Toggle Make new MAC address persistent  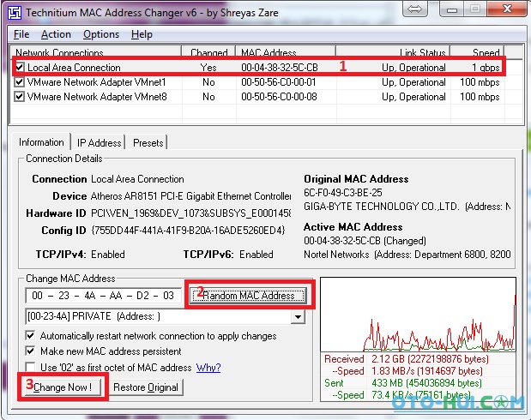coord(31,351)
